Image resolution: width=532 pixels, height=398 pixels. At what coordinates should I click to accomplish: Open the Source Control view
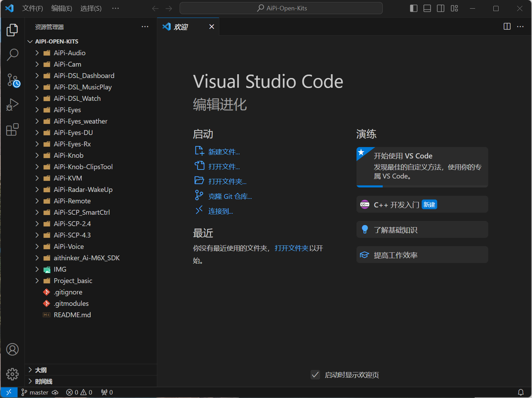pyautogui.click(x=13, y=80)
